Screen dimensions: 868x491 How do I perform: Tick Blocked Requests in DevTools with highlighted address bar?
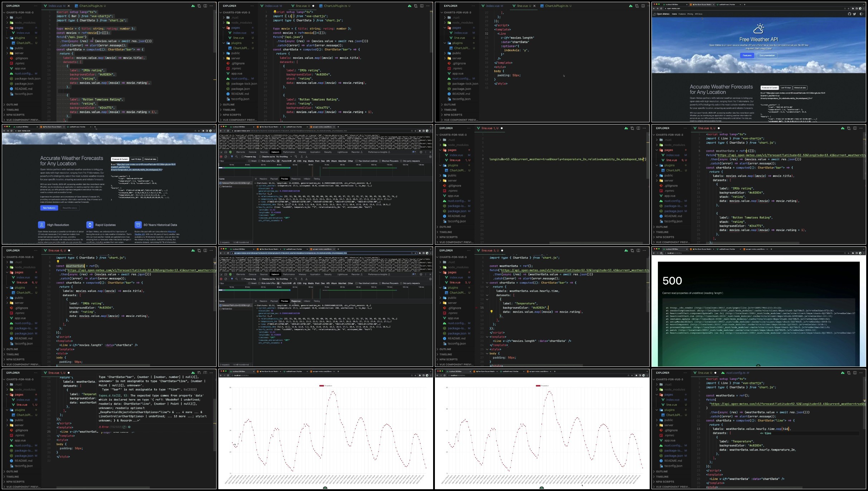380,283
